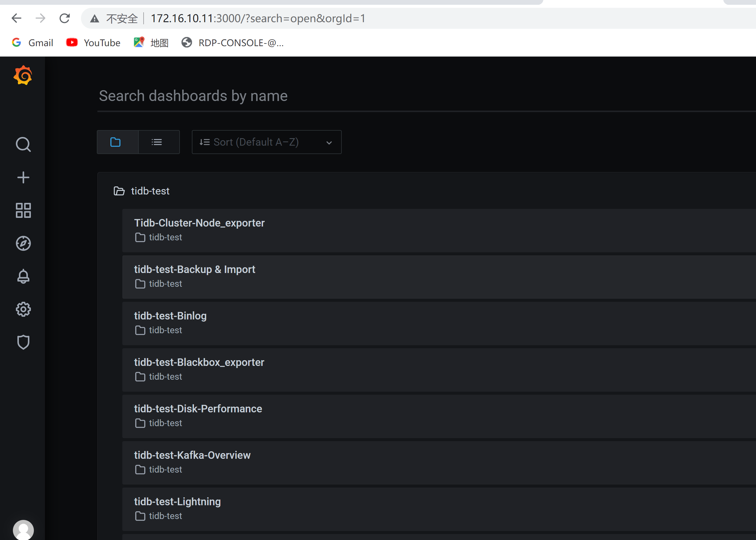
Task: Toggle the folder view layout button
Action: pyautogui.click(x=116, y=142)
